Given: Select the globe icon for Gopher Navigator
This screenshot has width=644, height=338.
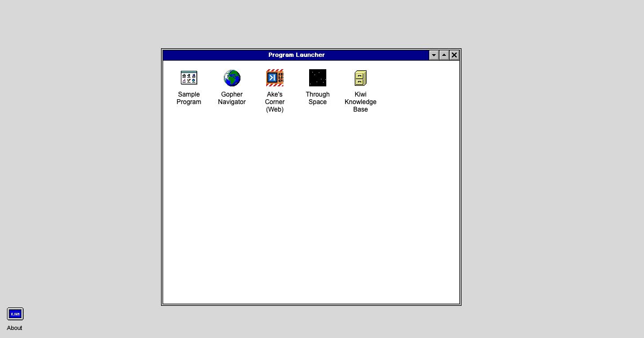Looking at the screenshot, I should coord(232,77).
